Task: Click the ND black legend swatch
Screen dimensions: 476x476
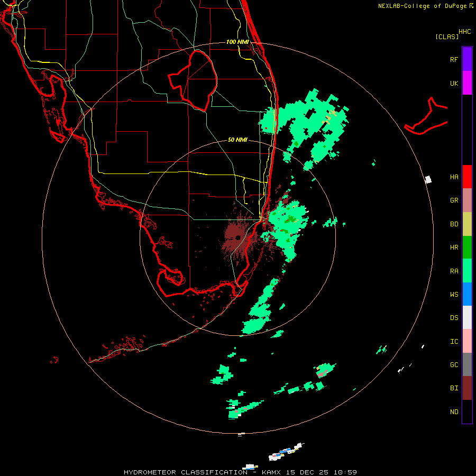Action: (x=467, y=411)
